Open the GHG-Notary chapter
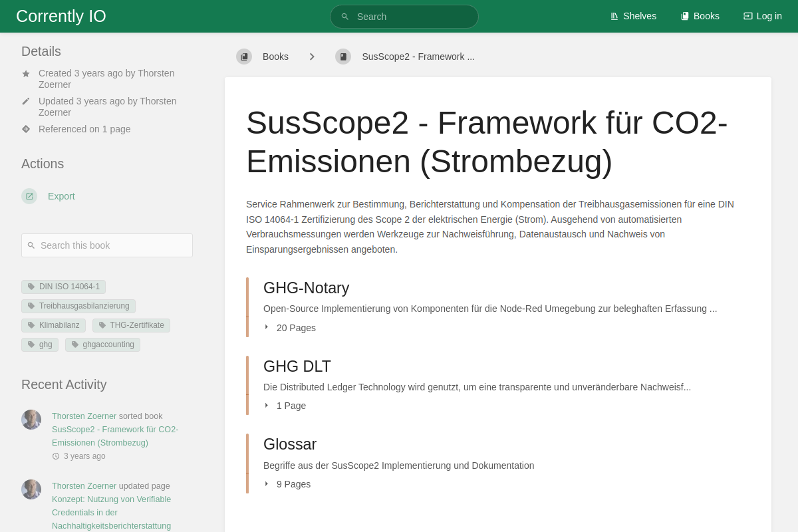 [307, 288]
